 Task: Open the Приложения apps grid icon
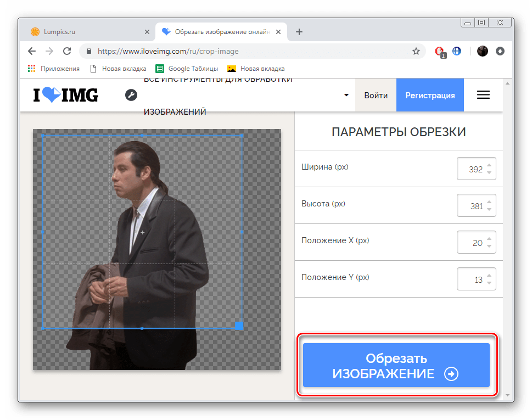click(31, 69)
